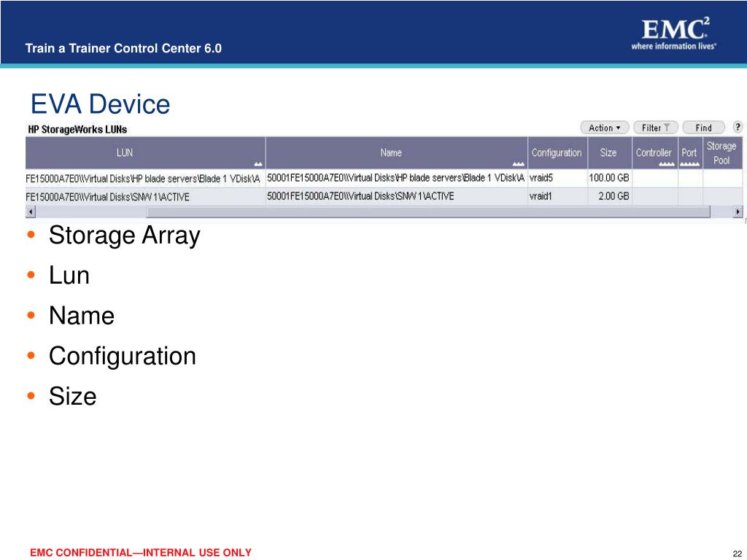
Task: Click slide page number 22
Action: click(x=738, y=554)
